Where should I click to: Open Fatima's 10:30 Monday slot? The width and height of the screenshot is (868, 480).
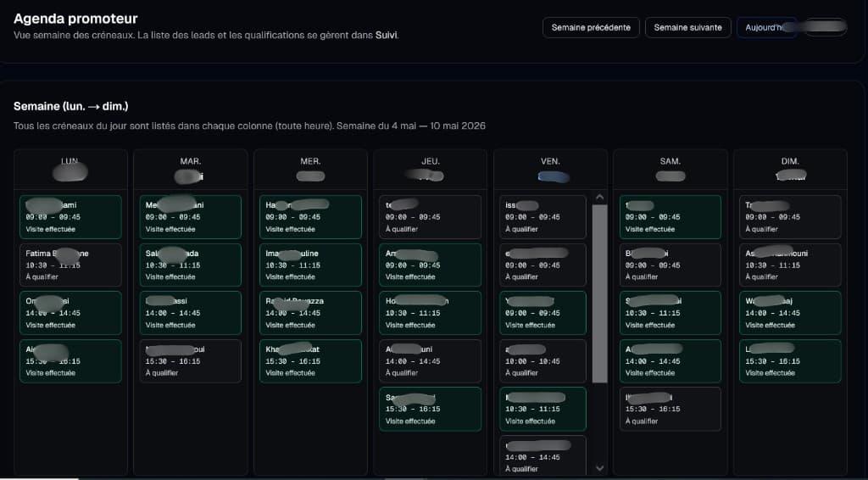click(x=70, y=265)
